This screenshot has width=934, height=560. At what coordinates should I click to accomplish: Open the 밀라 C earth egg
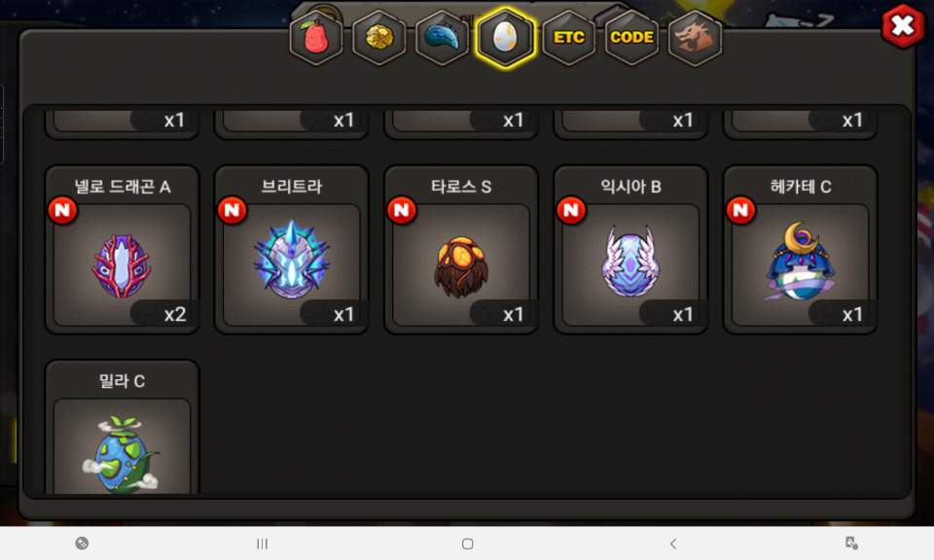click(x=123, y=427)
